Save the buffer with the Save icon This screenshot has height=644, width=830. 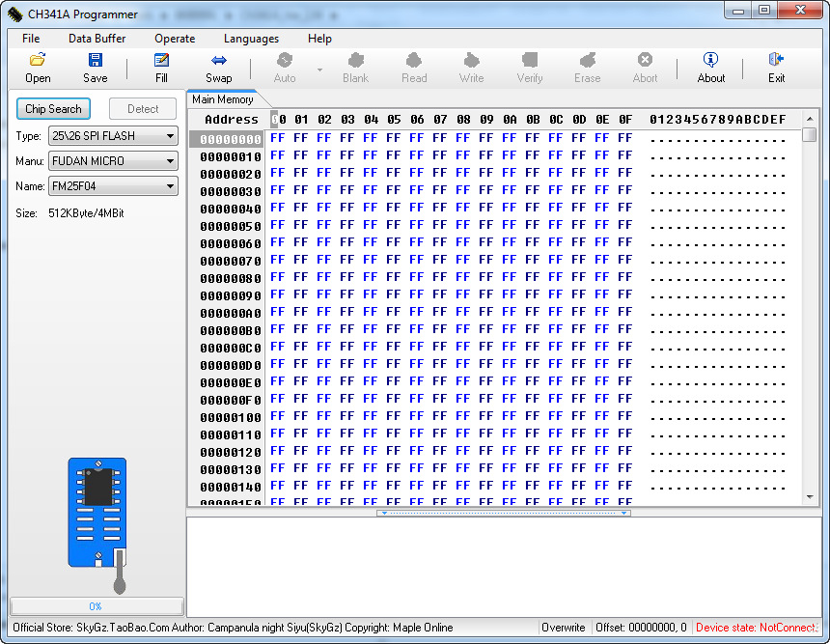96,68
